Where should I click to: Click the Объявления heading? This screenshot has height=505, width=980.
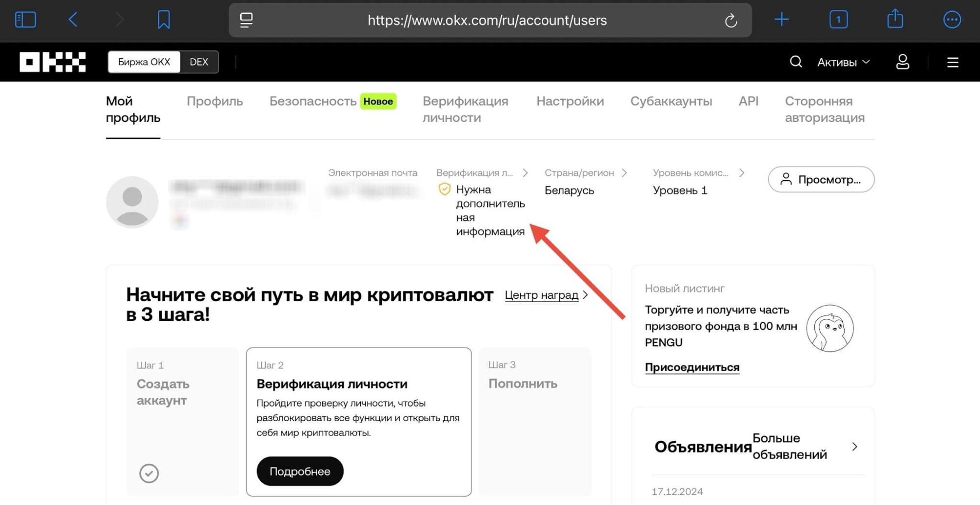[x=703, y=447]
